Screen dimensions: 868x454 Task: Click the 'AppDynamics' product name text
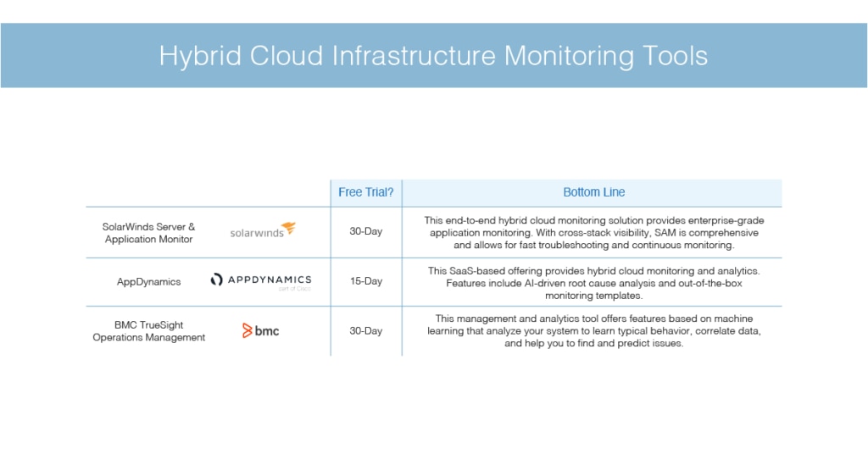point(149,281)
